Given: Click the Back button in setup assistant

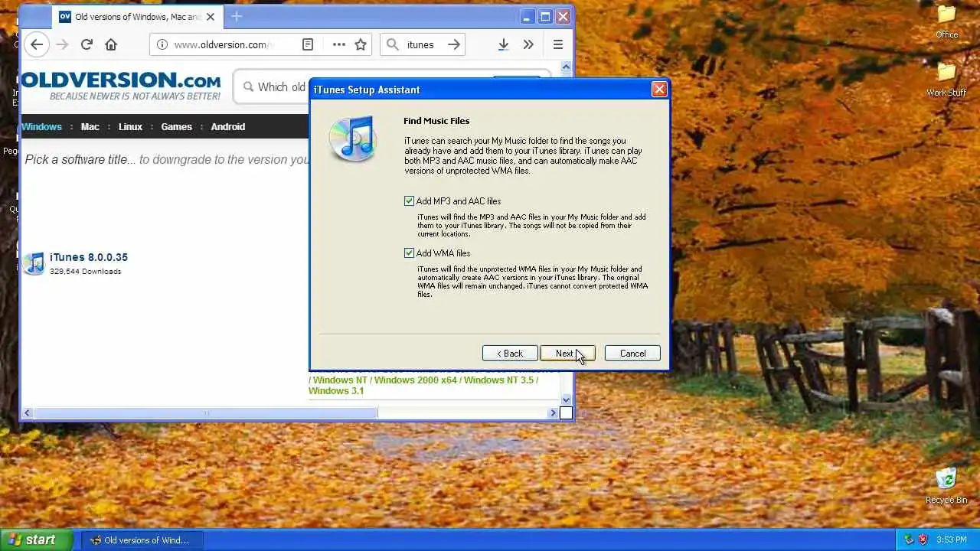Looking at the screenshot, I should click(510, 354).
